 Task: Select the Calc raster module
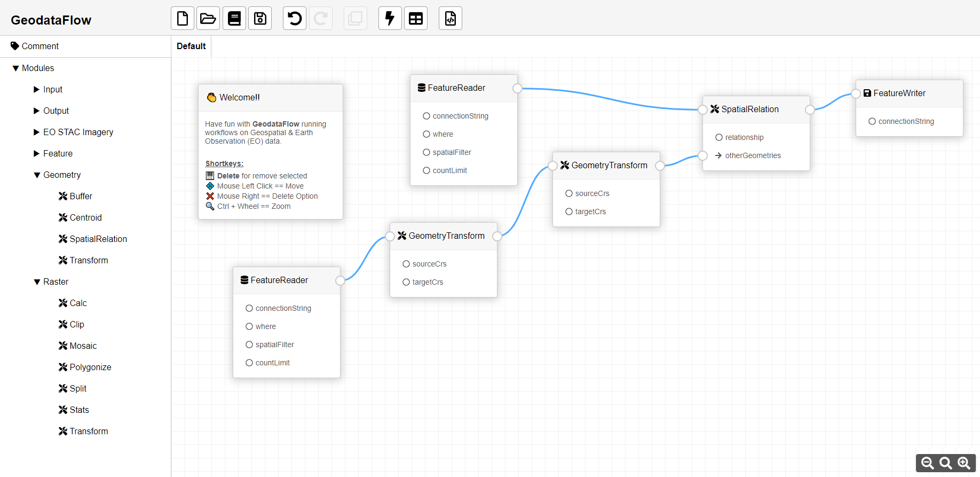coord(73,303)
